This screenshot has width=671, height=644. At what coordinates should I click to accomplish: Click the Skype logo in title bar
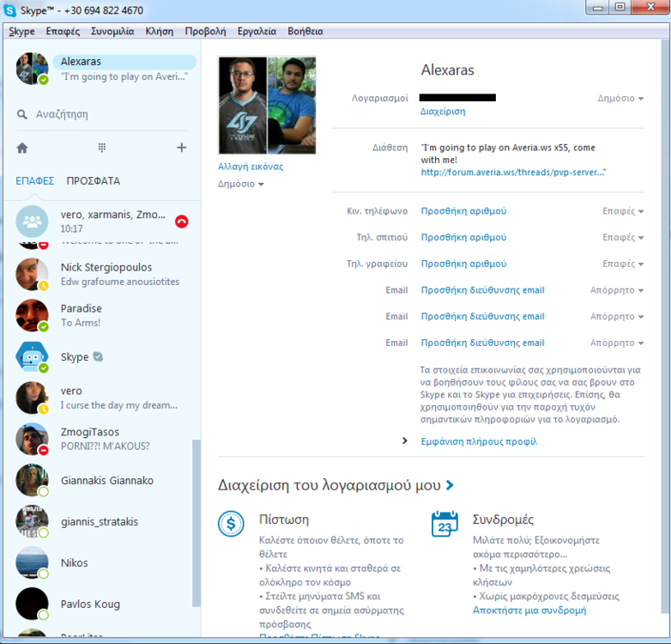click(9, 10)
